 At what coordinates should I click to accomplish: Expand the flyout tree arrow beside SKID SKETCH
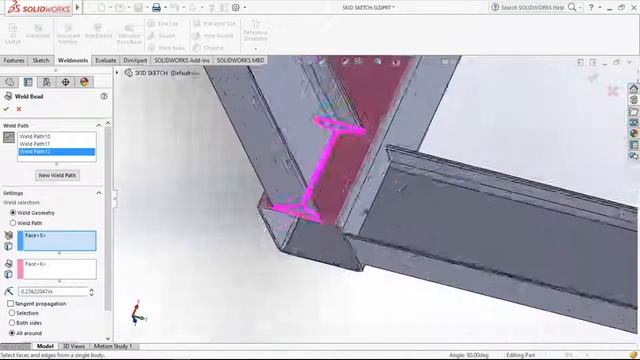tap(117, 73)
